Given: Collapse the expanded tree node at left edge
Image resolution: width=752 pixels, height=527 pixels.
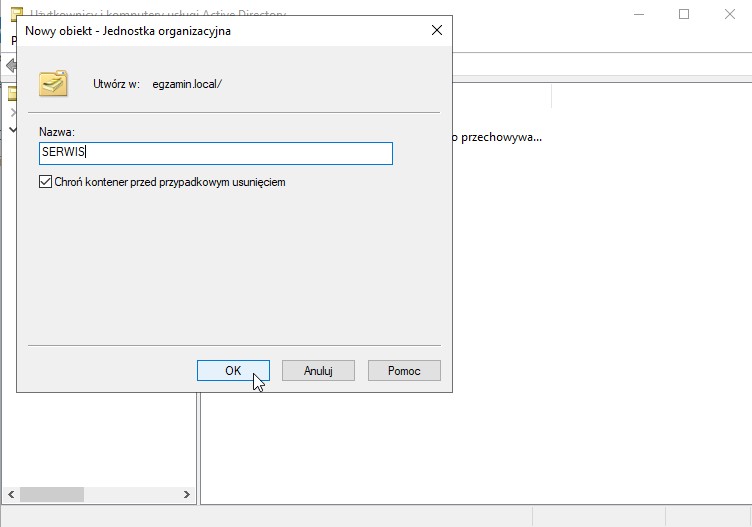Looking at the screenshot, I should [12, 130].
